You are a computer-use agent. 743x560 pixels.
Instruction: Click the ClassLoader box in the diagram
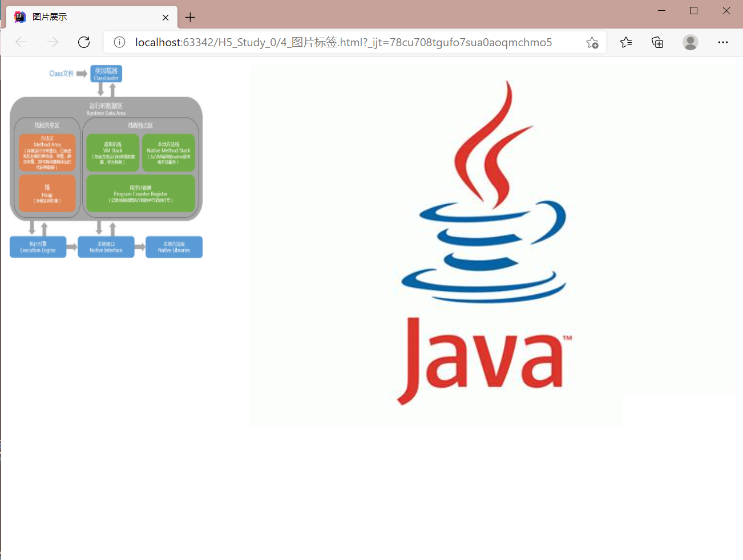(106, 74)
